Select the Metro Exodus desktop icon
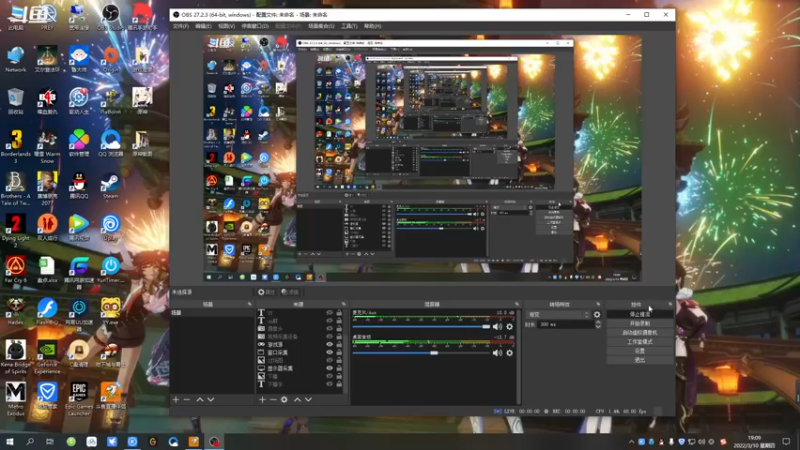This screenshot has width=800, height=450. 15,398
